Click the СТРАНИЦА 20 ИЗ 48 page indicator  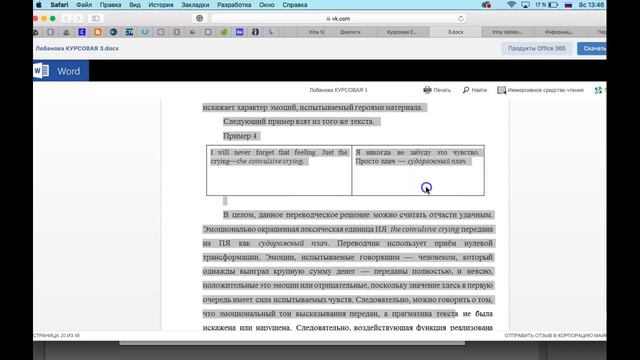coord(57,336)
